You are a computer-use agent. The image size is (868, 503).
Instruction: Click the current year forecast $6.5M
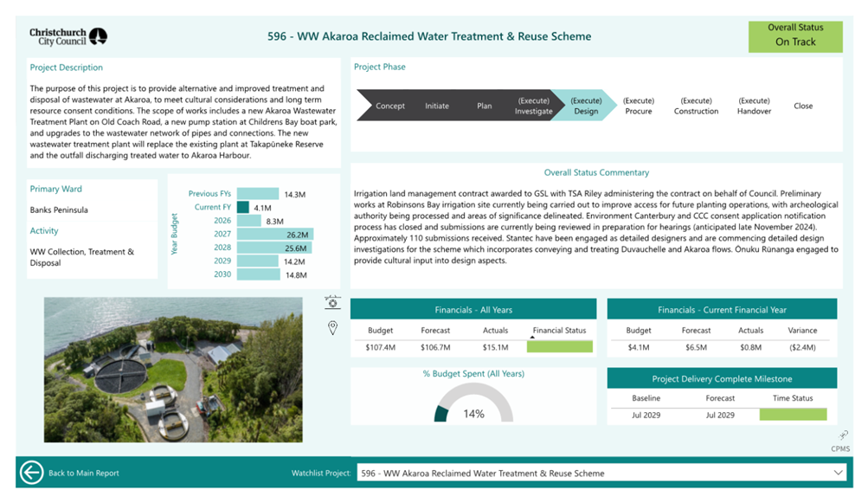tap(696, 347)
